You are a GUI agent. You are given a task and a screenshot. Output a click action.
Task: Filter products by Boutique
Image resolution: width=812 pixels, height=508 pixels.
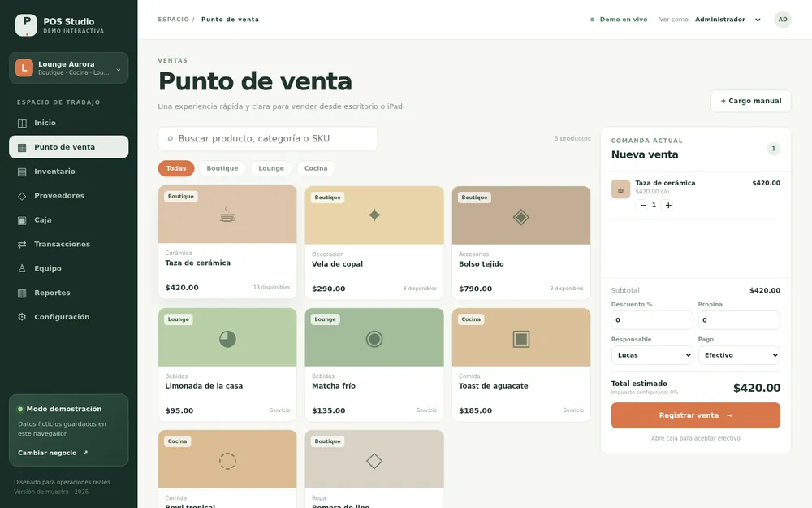click(222, 168)
